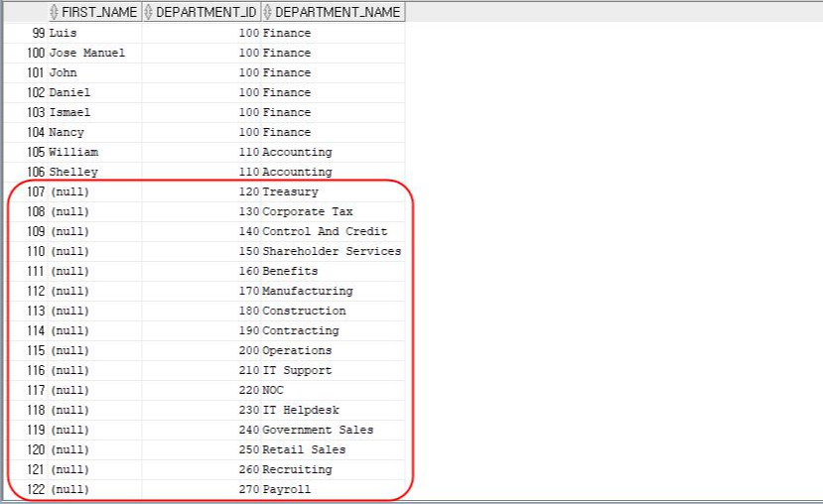Select the 'Corporate Tax' cell
Screen dimensions: 823x504
[333, 212]
